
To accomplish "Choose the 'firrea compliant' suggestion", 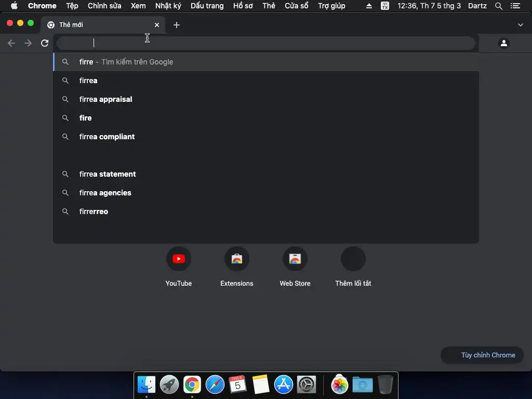I will pyautogui.click(x=266, y=137).
